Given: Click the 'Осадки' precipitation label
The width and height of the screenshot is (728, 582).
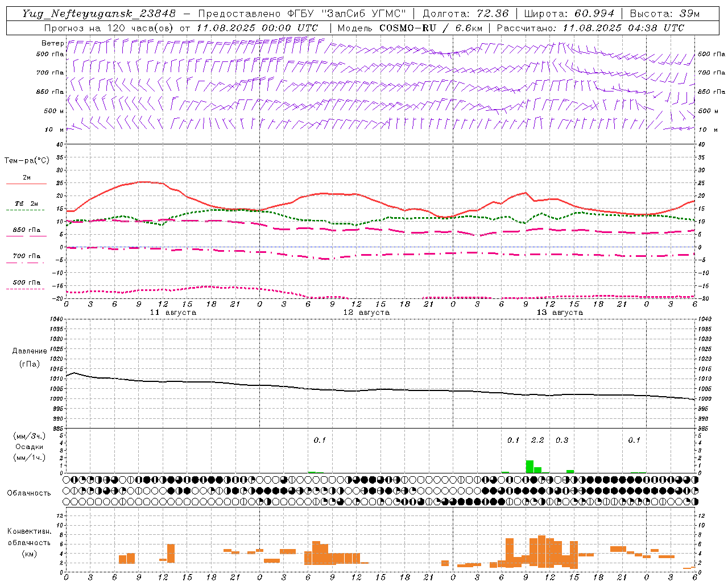Looking at the screenshot, I should [x=29, y=447].
